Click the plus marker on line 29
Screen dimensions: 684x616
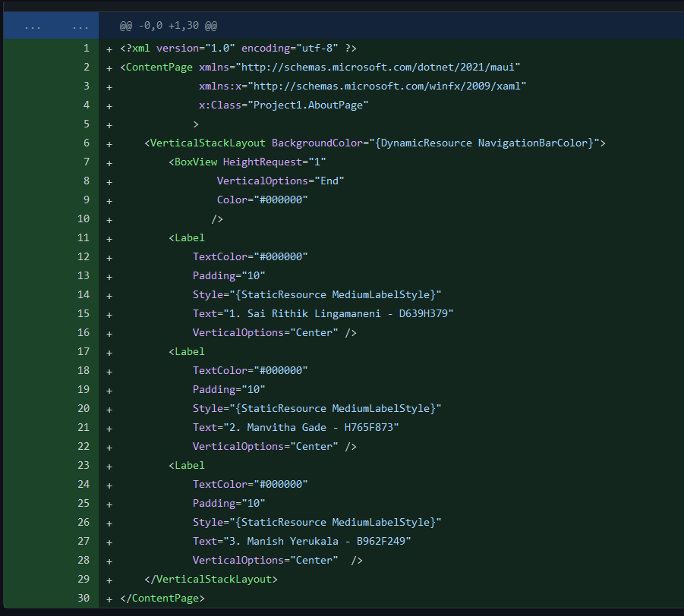(109, 580)
